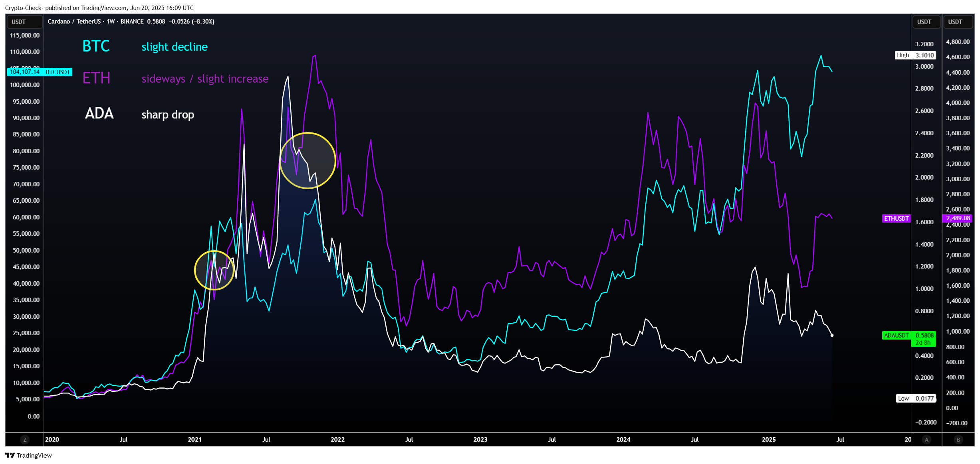Click the High 3.1010 marker
The image size is (980, 464).
[915, 55]
